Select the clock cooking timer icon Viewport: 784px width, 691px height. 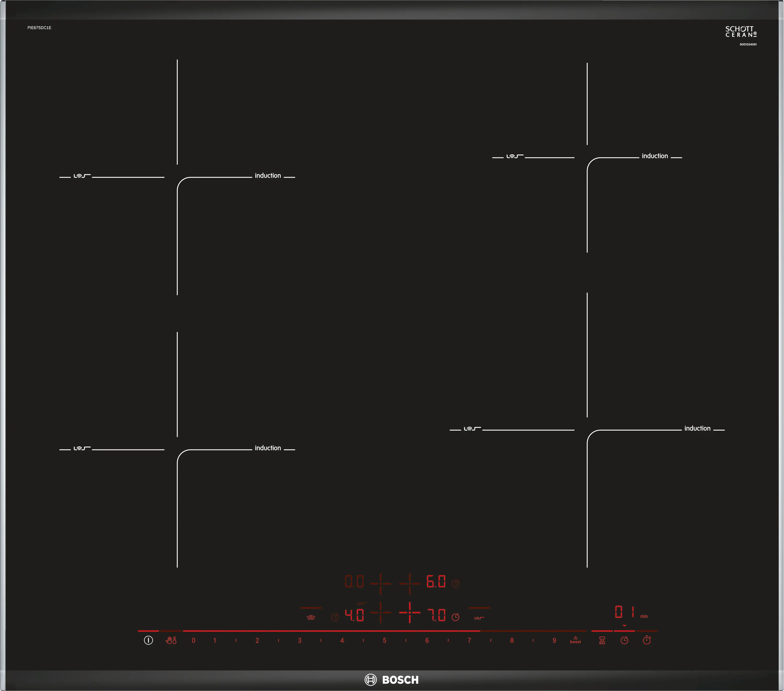[624, 640]
